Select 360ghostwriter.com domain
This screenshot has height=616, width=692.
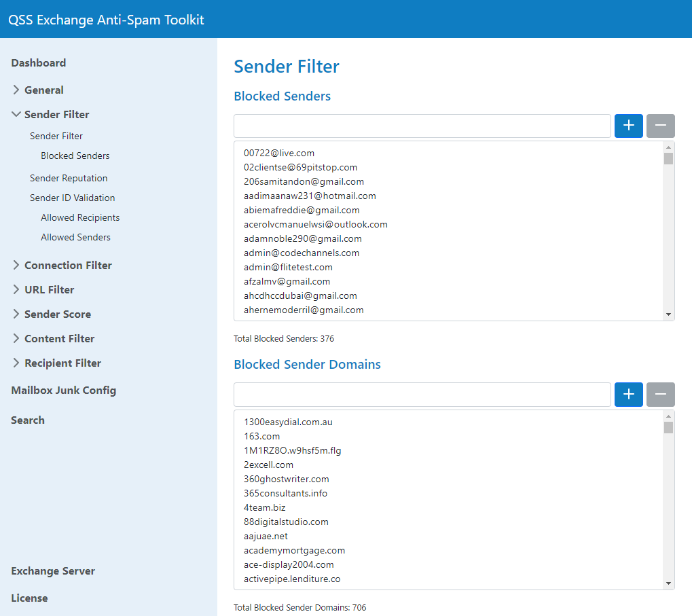click(286, 479)
